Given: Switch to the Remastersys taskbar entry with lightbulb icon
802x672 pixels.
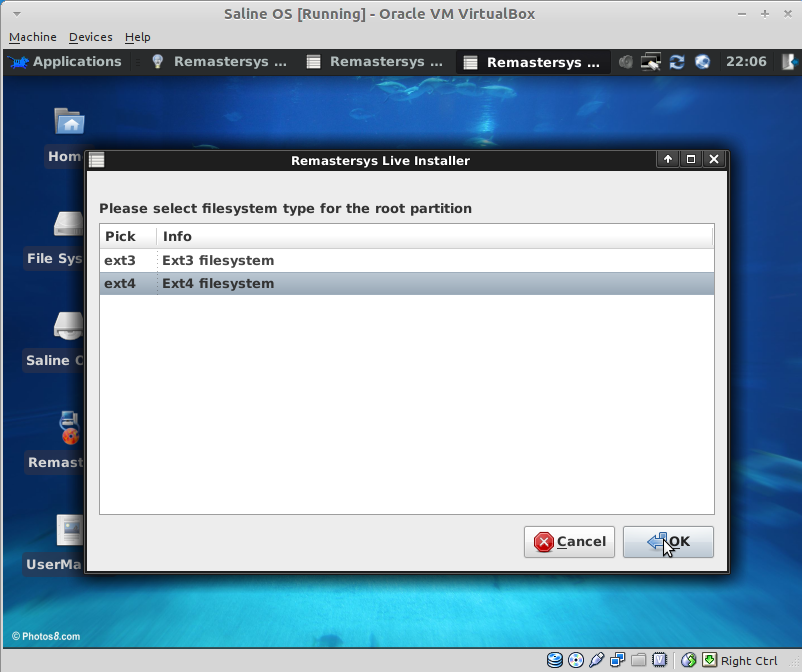Looking at the screenshot, I should point(220,62).
